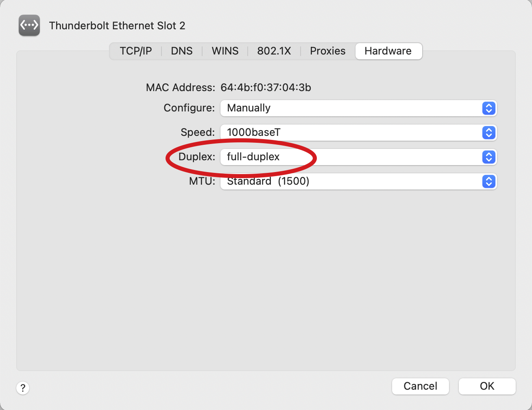This screenshot has width=532, height=410.
Task: Open the Duplex dropdown set to full-duplex
Action: tap(358, 157)
